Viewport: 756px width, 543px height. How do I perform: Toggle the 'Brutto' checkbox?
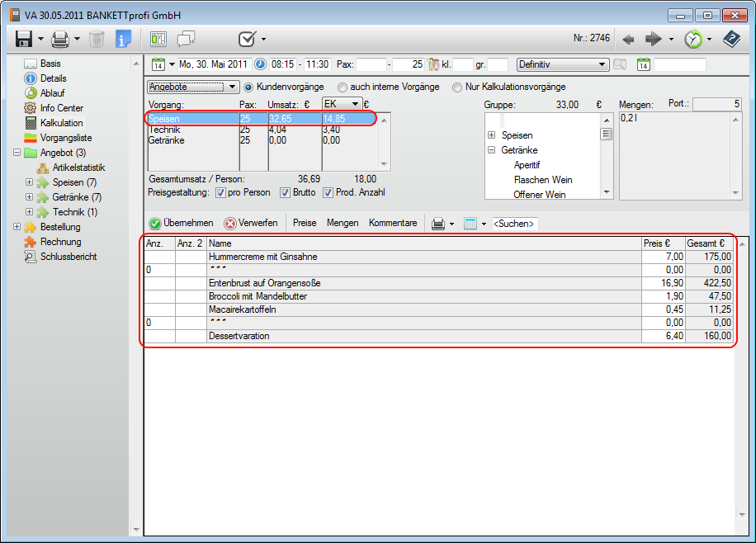tap(286, 193)
